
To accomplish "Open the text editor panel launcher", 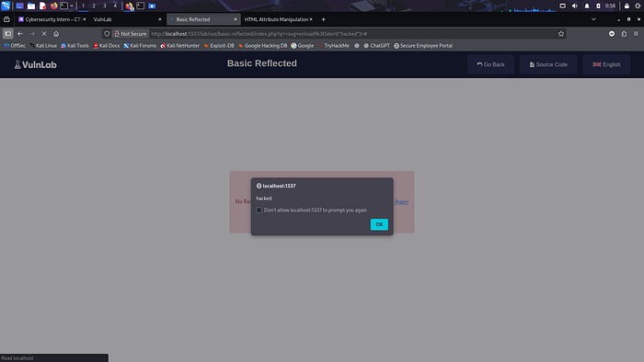I will click(42, 6).
